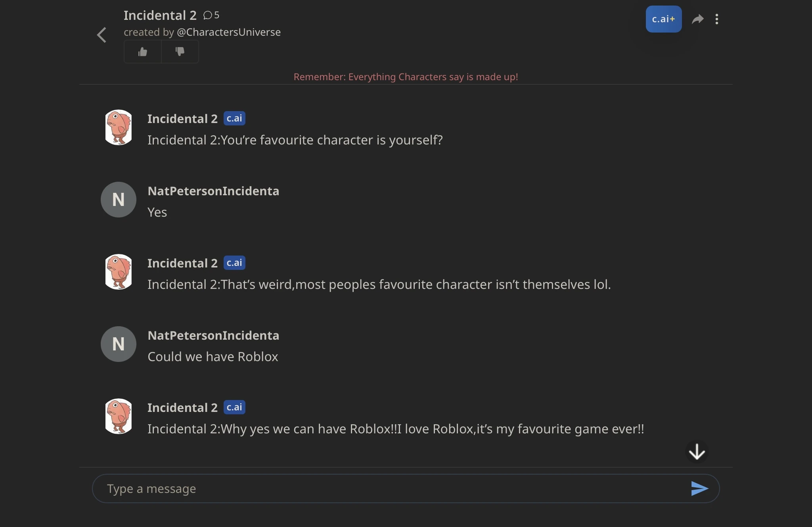This screenshot has height=527, width=812.
Task: Click the message 'Could we have Roblox'
Action: (x=213, y=357)
